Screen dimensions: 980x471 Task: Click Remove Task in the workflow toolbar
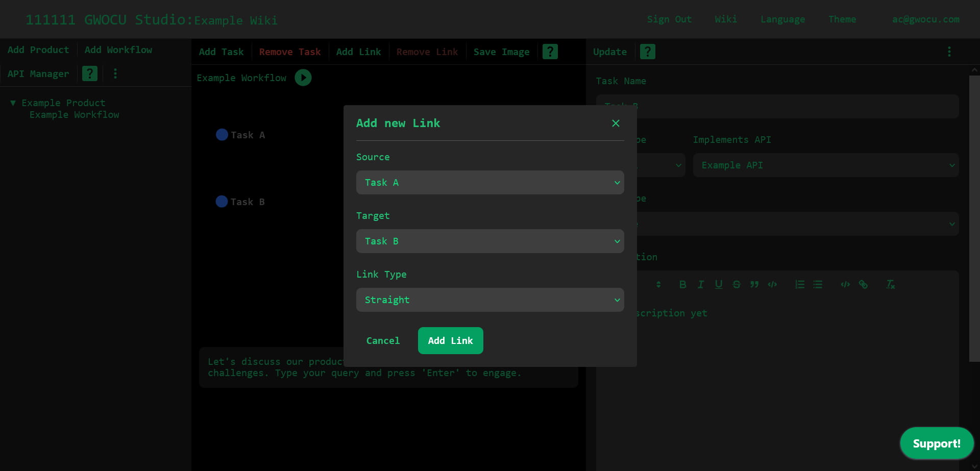(x=290, y=52)
